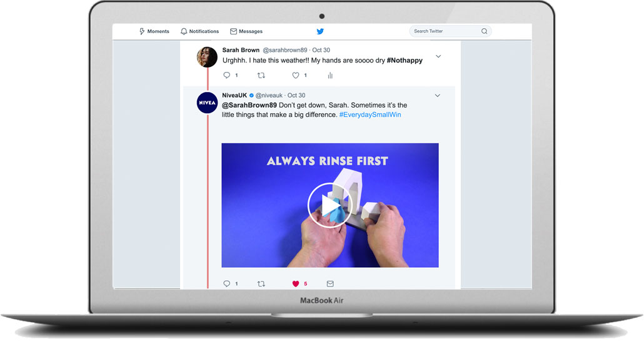Click the Search Twitter field
Viewport: 644px width, 341px height.
(x=450, y=31)
